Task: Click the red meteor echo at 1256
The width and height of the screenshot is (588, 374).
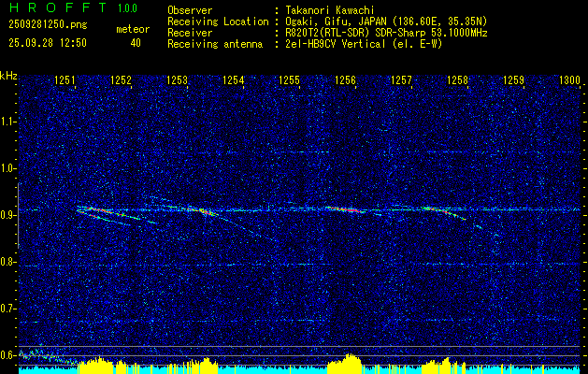Action: tap(345, 209)
